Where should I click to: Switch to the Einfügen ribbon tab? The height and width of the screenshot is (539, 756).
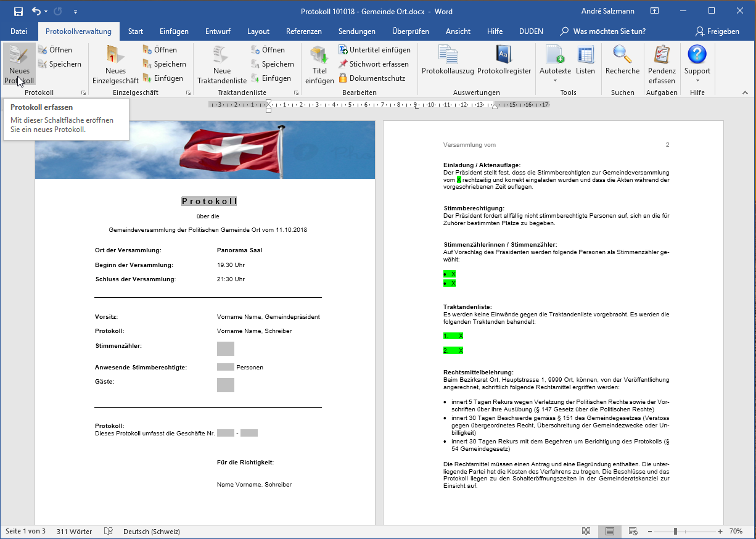(174, 31)
